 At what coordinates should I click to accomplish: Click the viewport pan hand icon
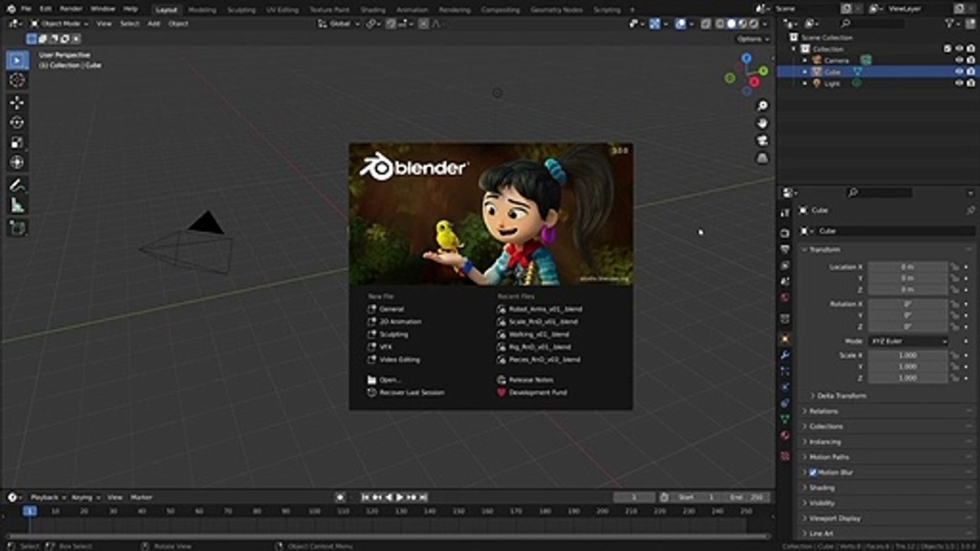[763, 123]
